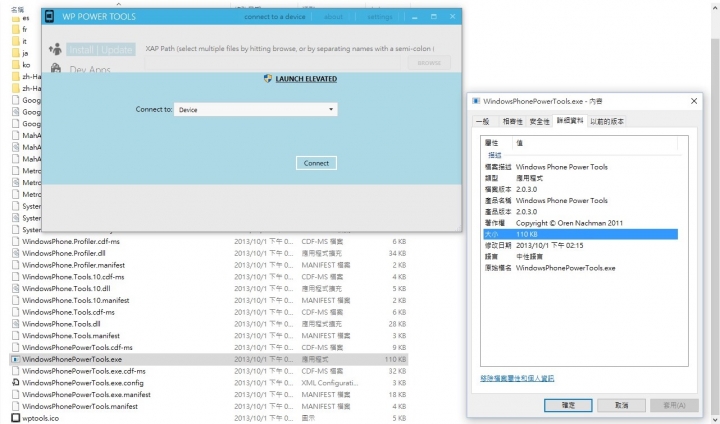Select WindowsPhonePowerTools.exe.manifest in file list
The height and width of the screenshot is (424, 720).
pyautogui.click(x=208, y=395)
